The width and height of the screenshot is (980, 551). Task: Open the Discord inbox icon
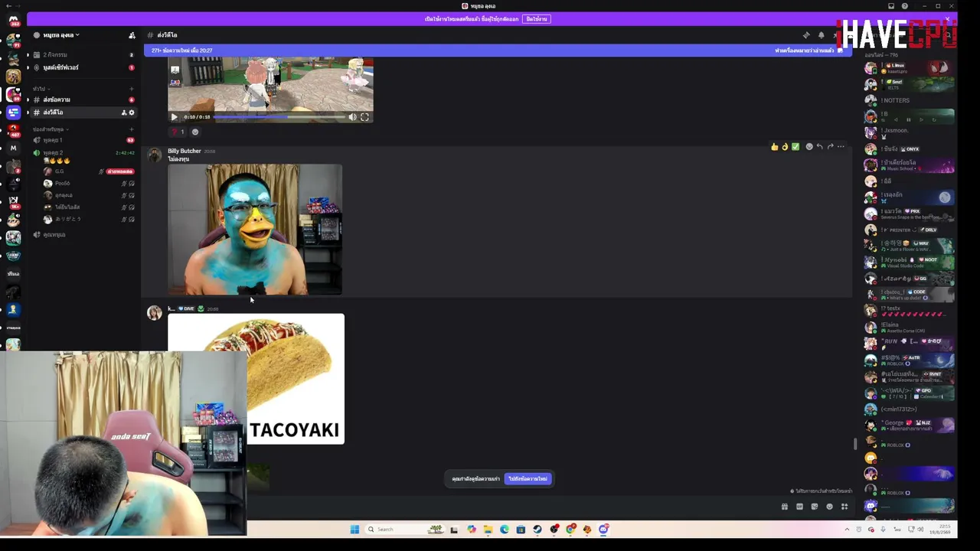[891, 6]
